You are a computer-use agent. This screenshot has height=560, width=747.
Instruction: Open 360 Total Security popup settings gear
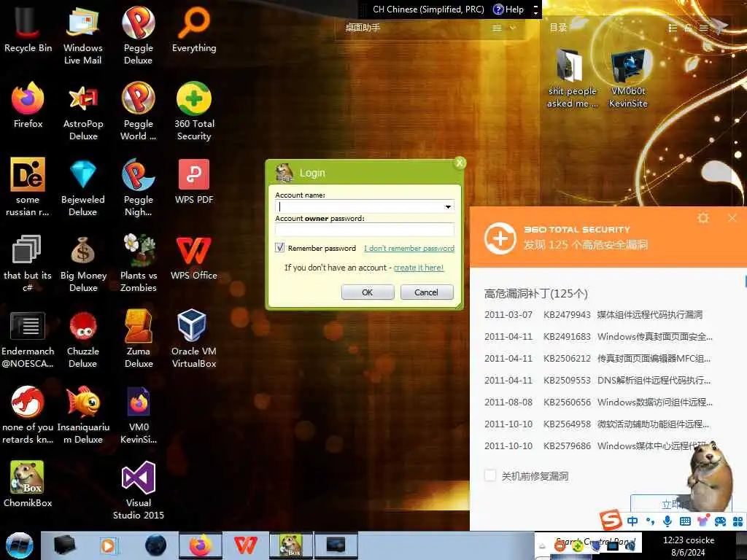click(703, 218)
